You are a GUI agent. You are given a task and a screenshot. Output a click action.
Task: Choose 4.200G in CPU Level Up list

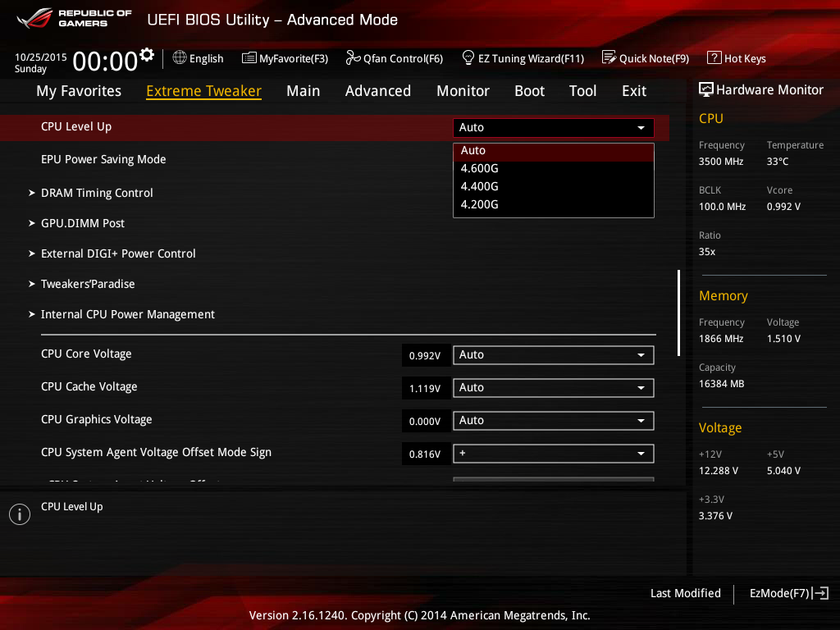coord(554,204)
